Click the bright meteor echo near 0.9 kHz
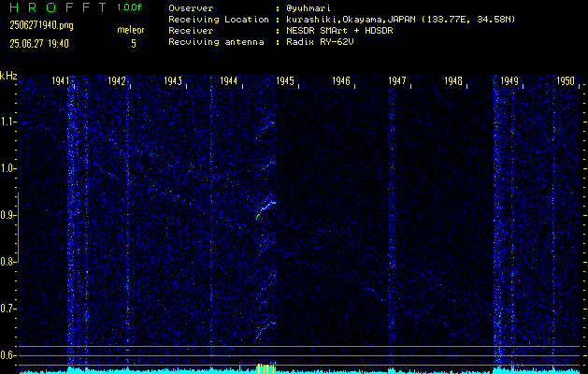 tap(265, 209)
